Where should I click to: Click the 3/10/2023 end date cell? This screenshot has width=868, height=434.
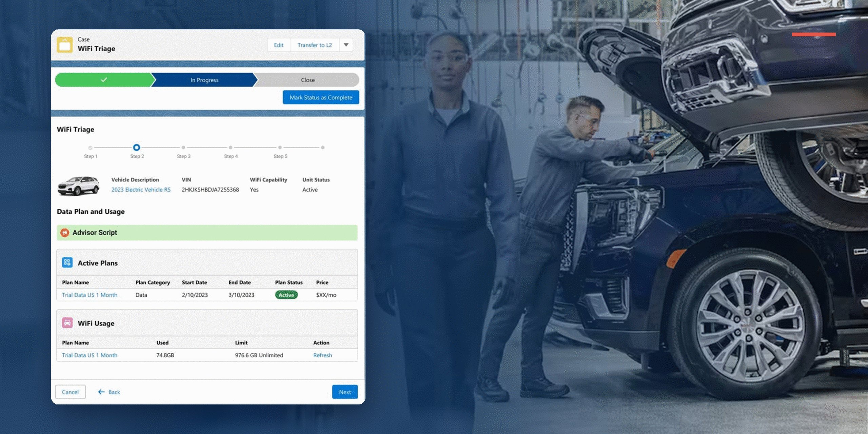click(241, 295)
